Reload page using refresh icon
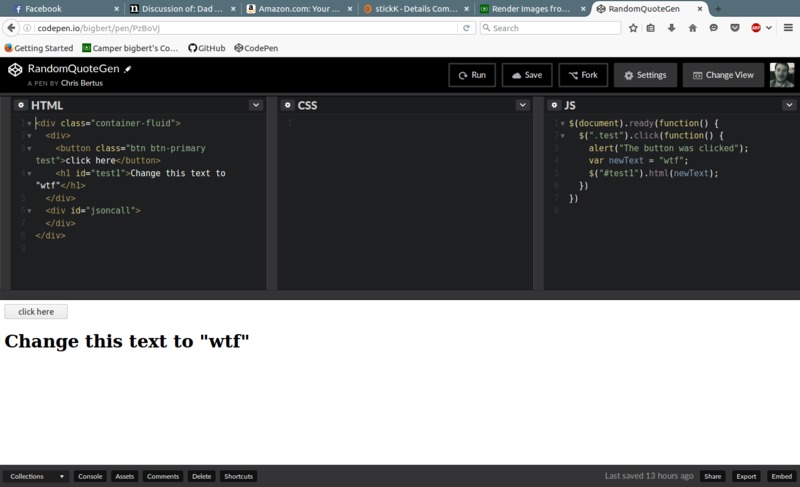 pyautogui.click(x=466, y=28)
